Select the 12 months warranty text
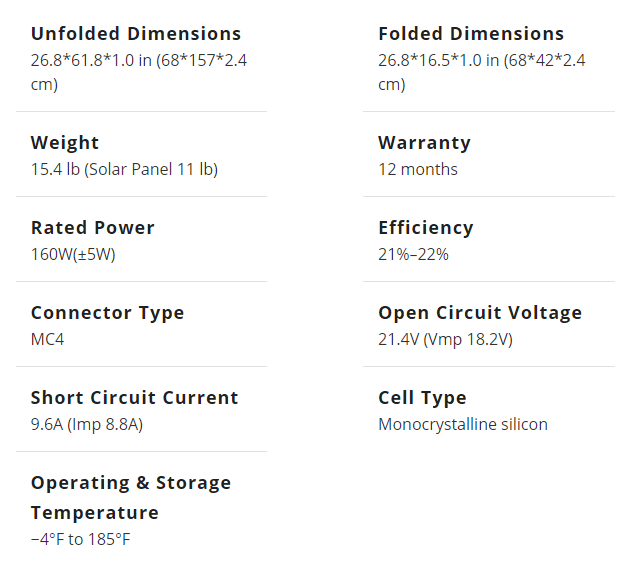The height and width of the screenshot is (577, 618). [x=418, y=169]
